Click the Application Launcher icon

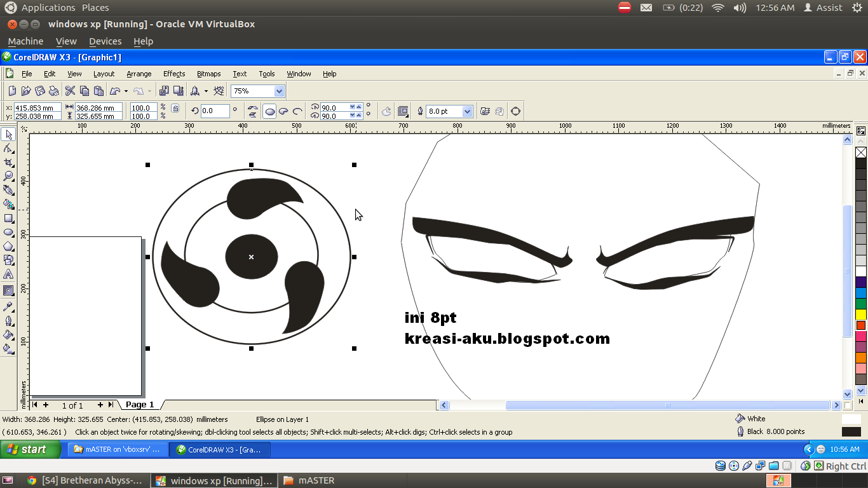pyautogui.click(x=195, y=91)
